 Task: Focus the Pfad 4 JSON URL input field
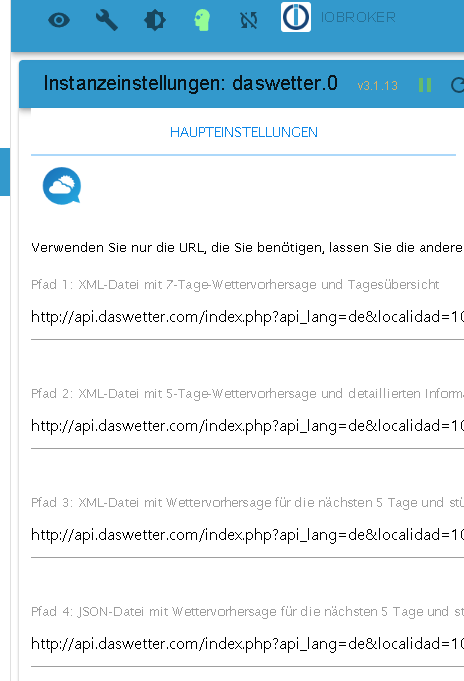pos(247,645)
